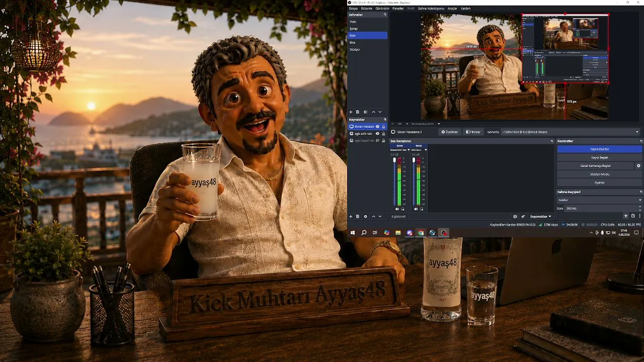
Task: Enable Stüdyo Modu
Action: click(x=599, y=174)
